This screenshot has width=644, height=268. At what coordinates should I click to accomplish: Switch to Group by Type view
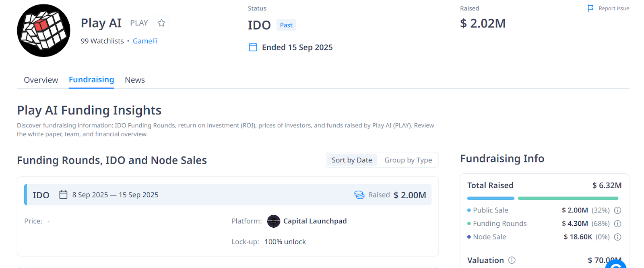coord(408,160)
